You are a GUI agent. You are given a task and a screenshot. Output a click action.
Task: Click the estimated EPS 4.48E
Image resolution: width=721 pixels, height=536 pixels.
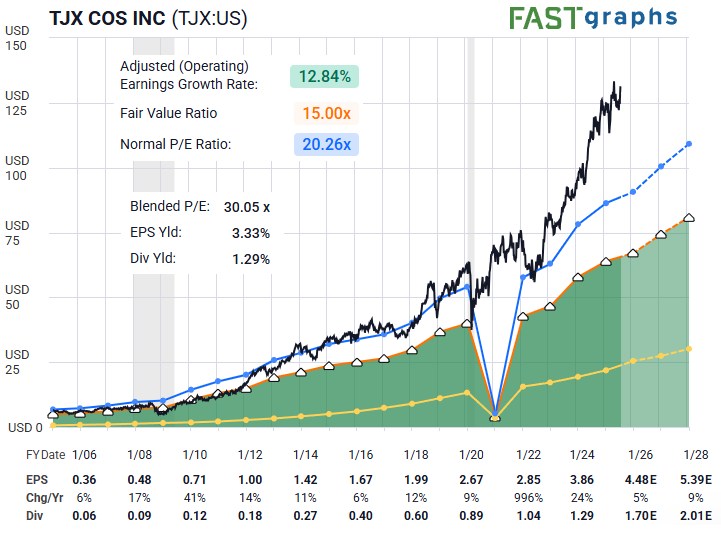(x=640, y=480)
